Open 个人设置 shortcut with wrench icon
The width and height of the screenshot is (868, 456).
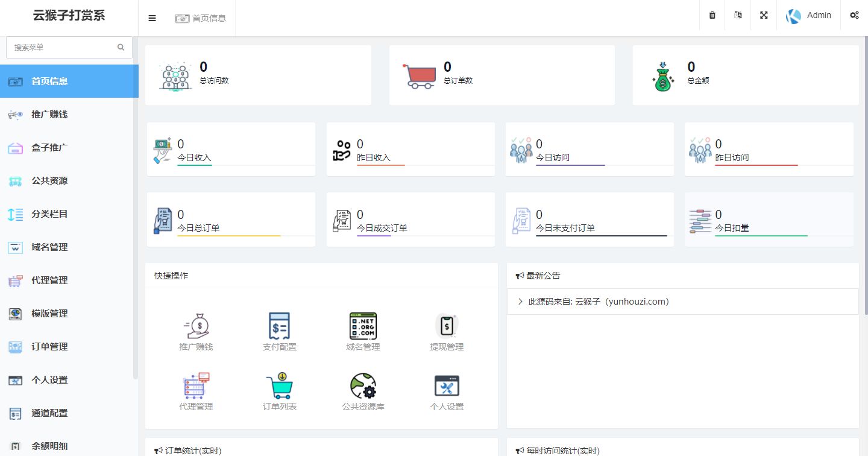(447, 386)
